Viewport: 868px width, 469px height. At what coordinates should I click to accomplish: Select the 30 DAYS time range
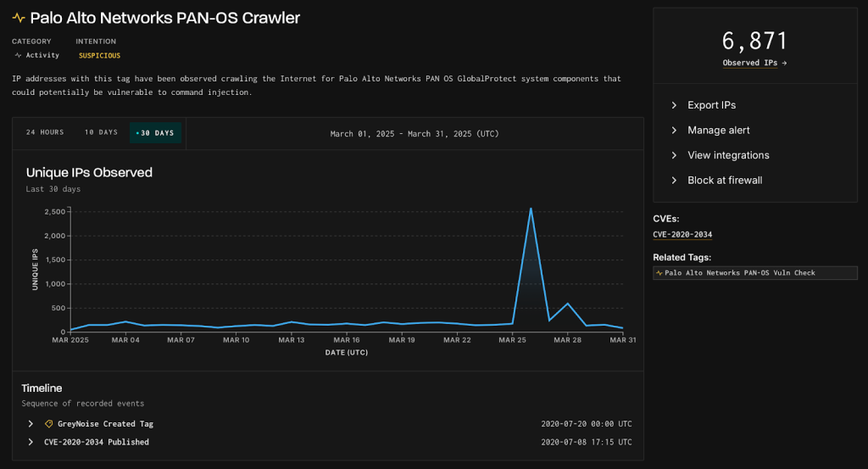tap(156, 133)
